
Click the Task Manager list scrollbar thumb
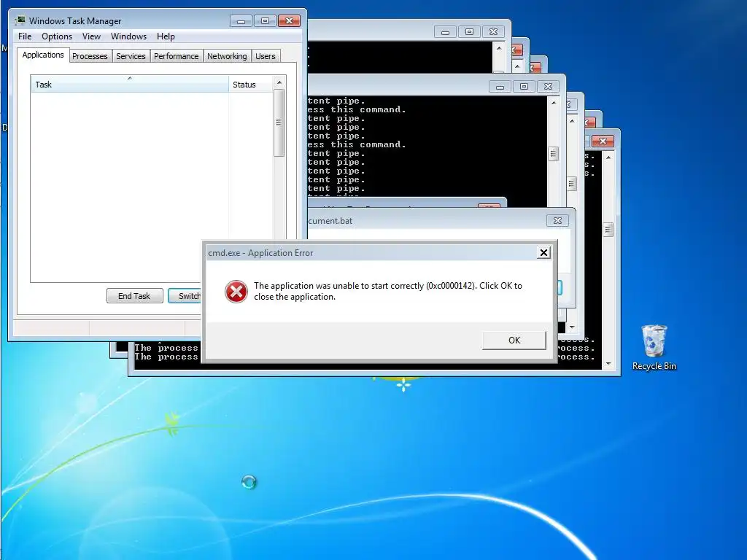279,122
